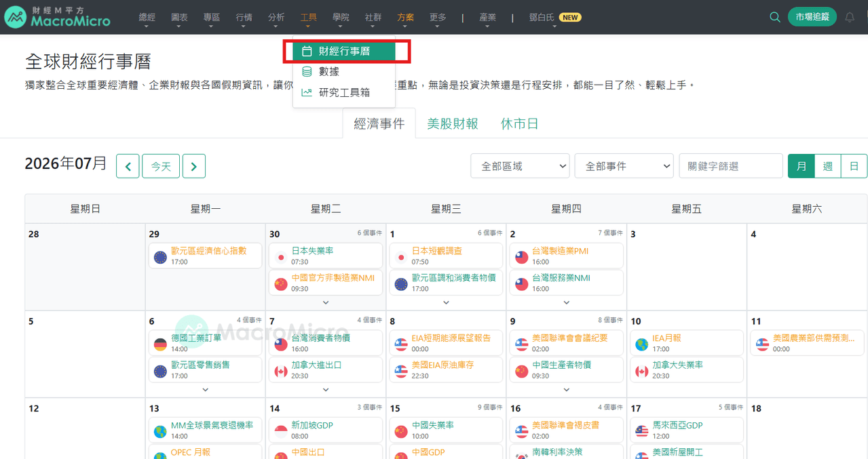Screen dimensions: 868x459
Task: Click the 今天 button
Action: pos(161,166)
